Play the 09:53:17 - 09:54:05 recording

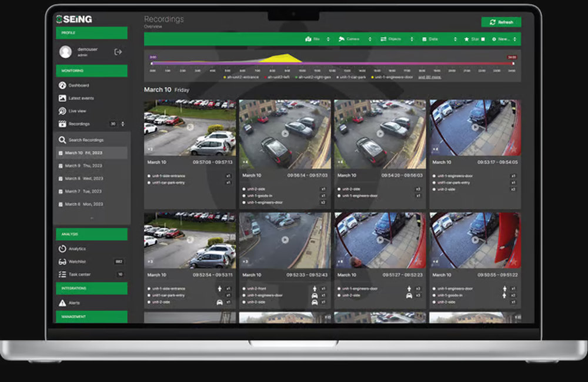pos(475,127)
